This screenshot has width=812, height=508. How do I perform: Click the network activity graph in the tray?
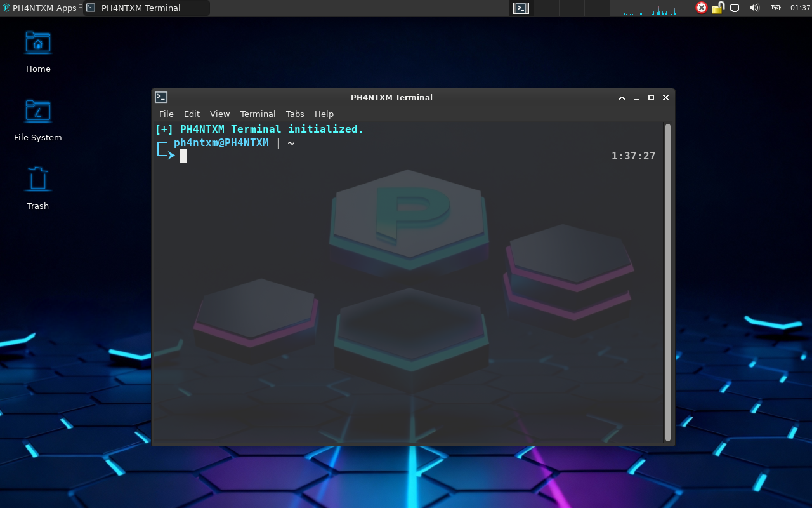tap(647, 8)
